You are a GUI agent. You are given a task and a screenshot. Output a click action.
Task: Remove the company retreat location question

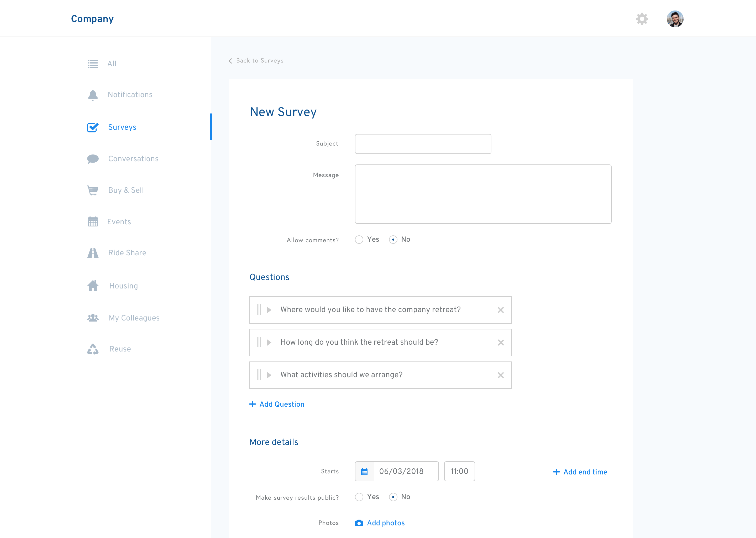click(x=501, y=310)
